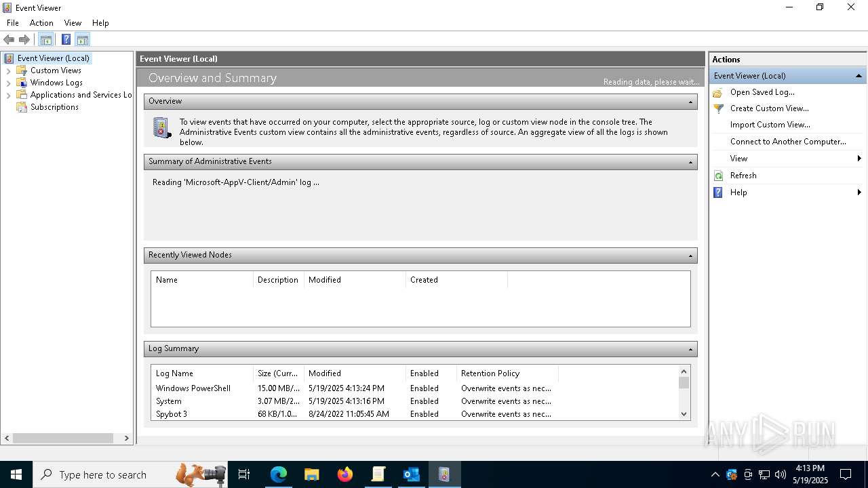Expand Applications and Services Logs node
This screenshot has width=868, height=488.
[8, 95]
